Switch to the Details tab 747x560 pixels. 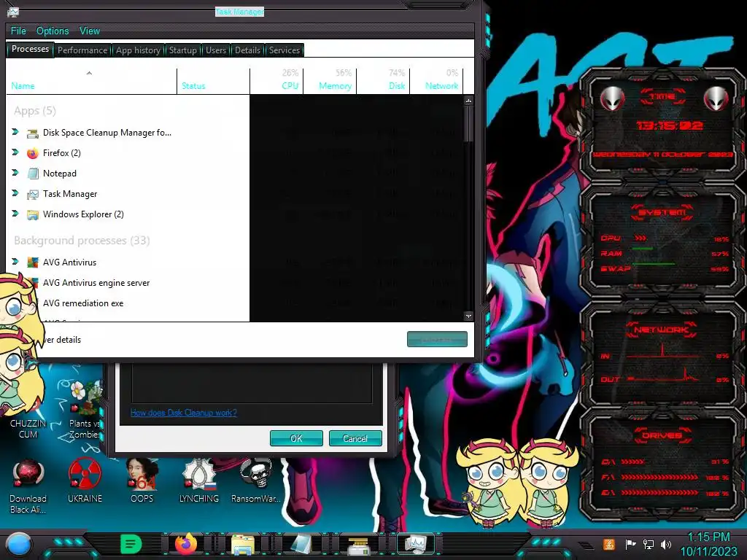point(248,50)
